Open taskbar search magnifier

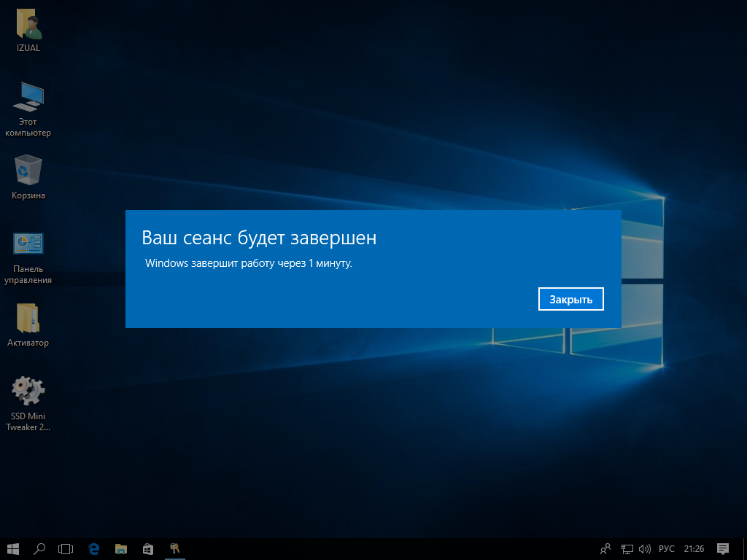40,548
